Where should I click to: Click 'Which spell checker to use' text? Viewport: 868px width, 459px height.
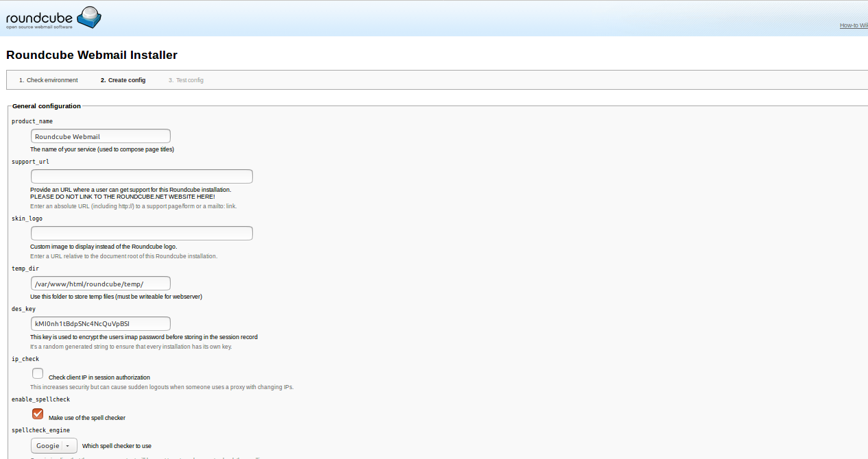coord(117,446)
